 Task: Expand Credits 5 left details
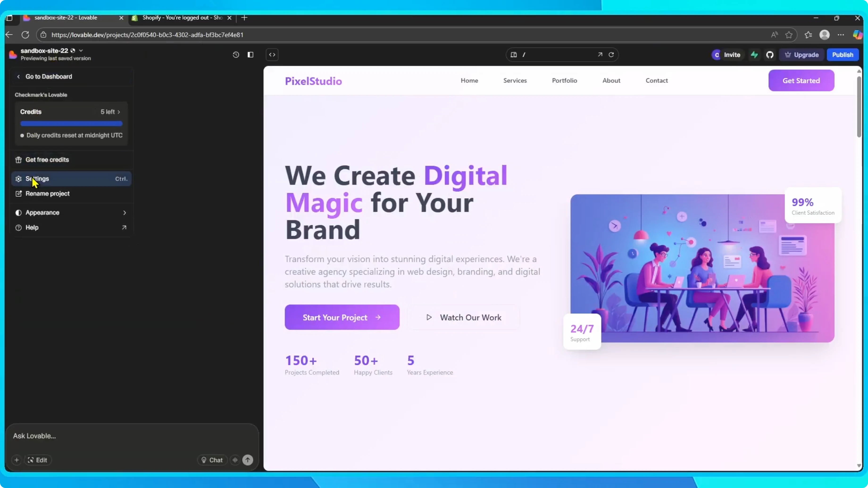111,112
